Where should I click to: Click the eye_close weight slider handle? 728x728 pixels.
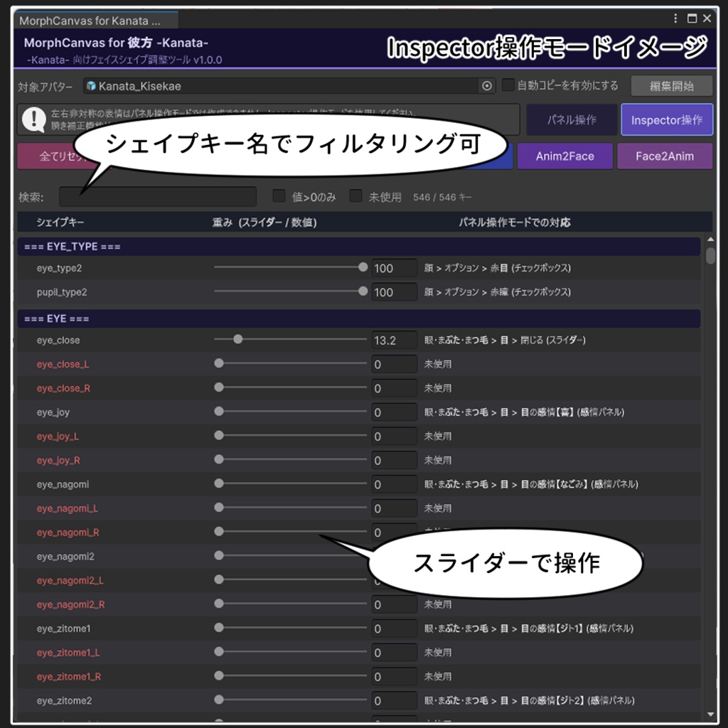(x=238, y=339)
